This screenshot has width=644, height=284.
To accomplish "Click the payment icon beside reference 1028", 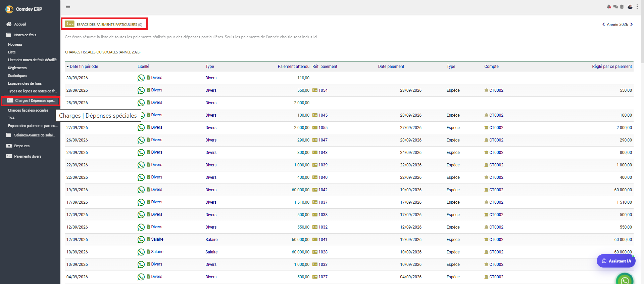I will click(315, 252).
